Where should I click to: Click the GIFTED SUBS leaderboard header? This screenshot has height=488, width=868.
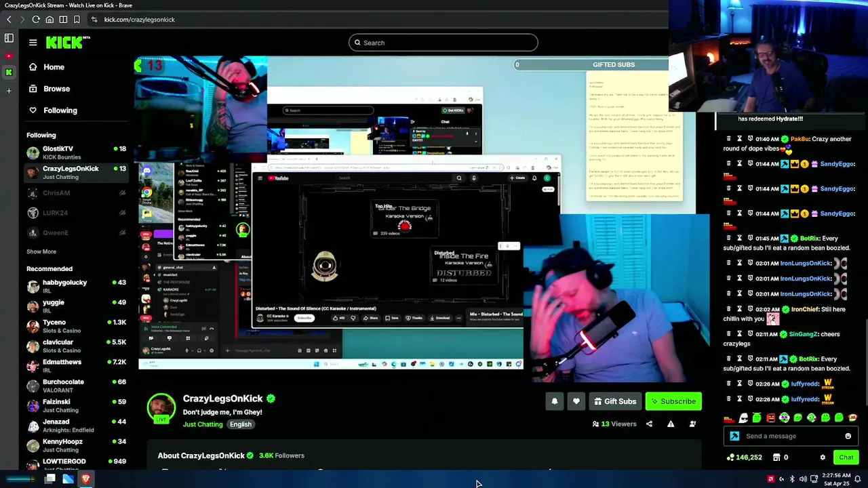tap(614, 64)
